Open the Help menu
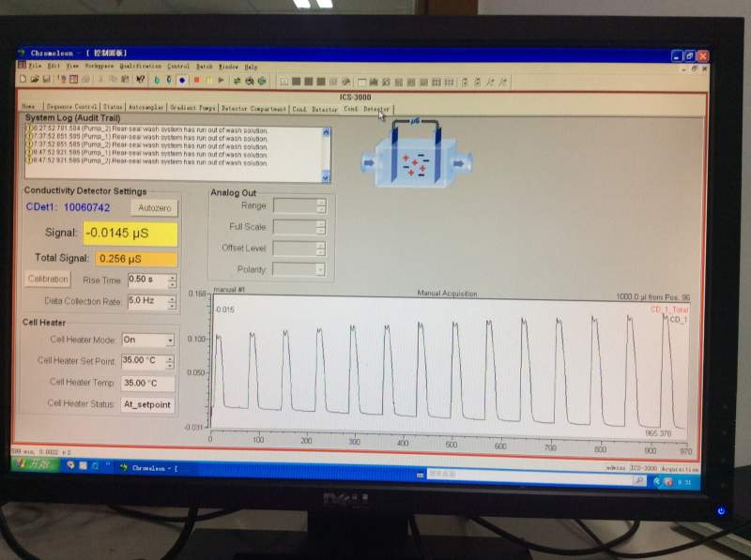751x560 pixels. (251, 67)
